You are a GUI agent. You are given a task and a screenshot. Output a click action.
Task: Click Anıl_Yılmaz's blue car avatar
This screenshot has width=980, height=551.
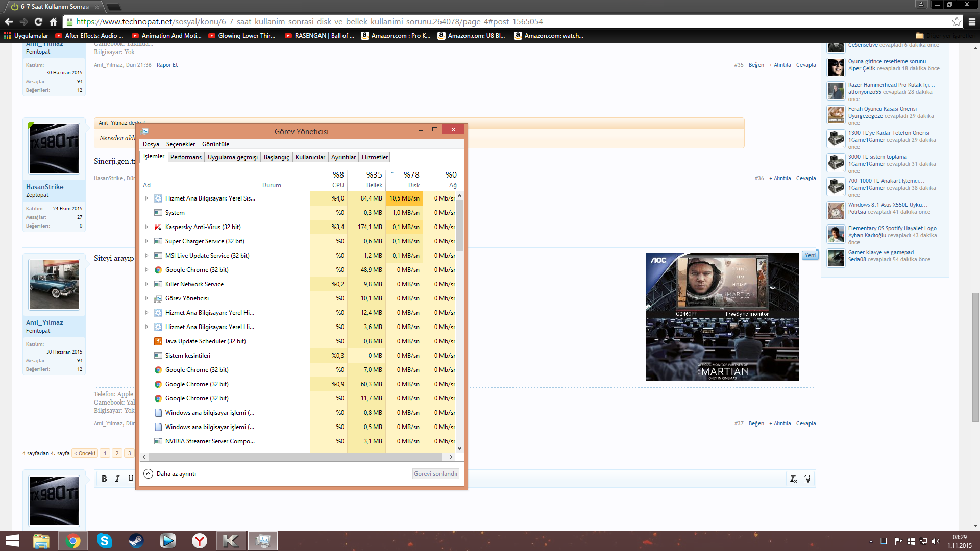pos(54,285)
